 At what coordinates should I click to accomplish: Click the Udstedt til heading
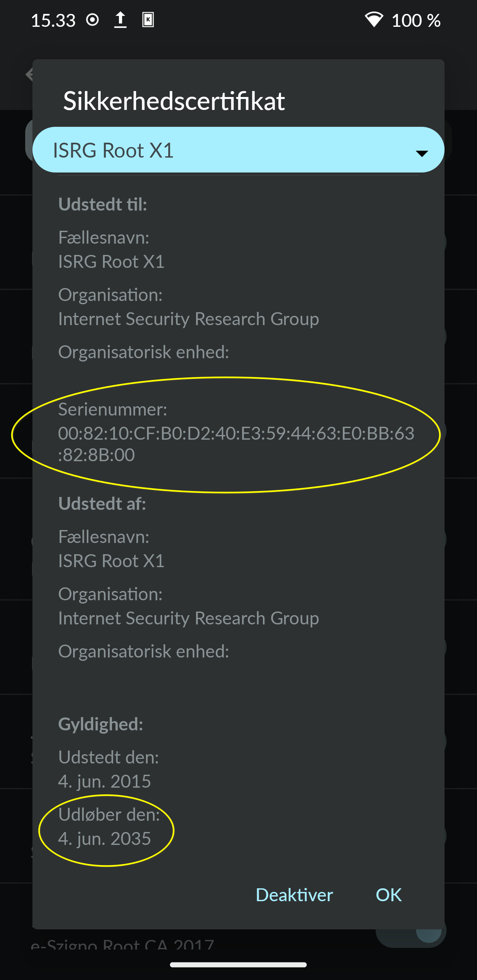pos(103,204)
